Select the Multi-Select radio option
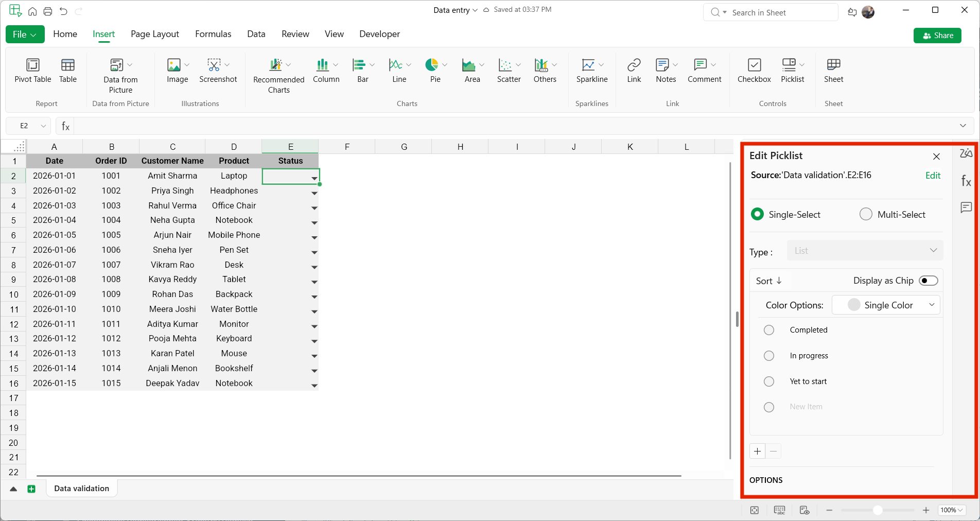This screenshot has width=980, height=521. [866, 214]
